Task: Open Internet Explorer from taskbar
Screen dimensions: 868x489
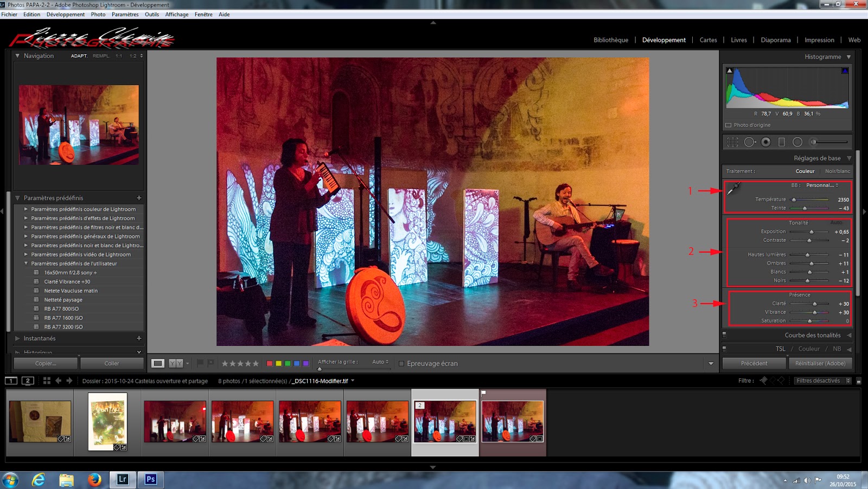Action: pos(39,479)
